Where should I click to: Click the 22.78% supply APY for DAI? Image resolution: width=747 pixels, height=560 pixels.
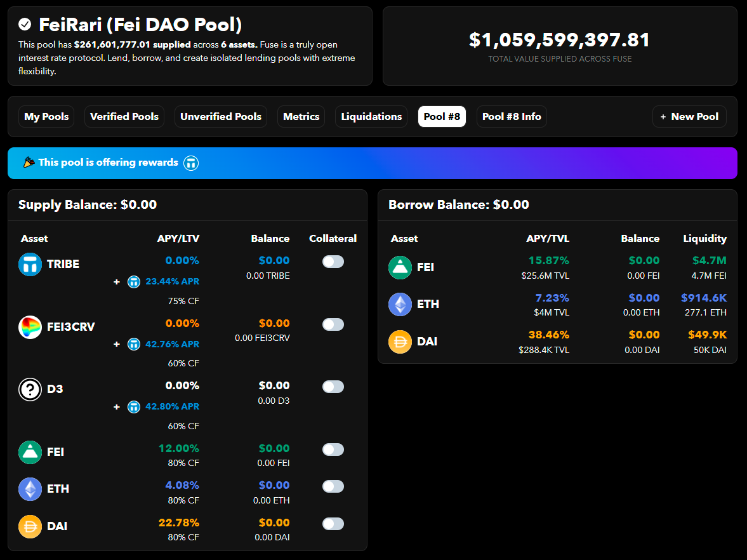(178, 523)
